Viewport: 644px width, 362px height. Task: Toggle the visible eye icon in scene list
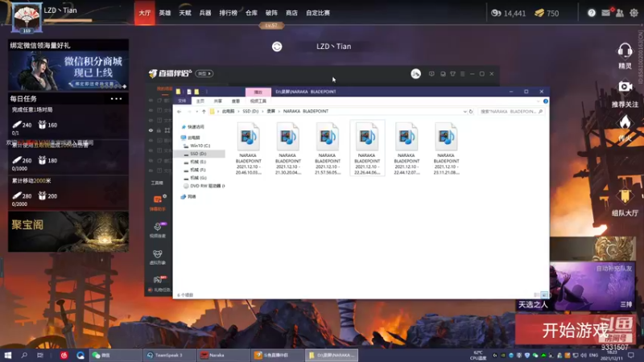pos(151,130)
